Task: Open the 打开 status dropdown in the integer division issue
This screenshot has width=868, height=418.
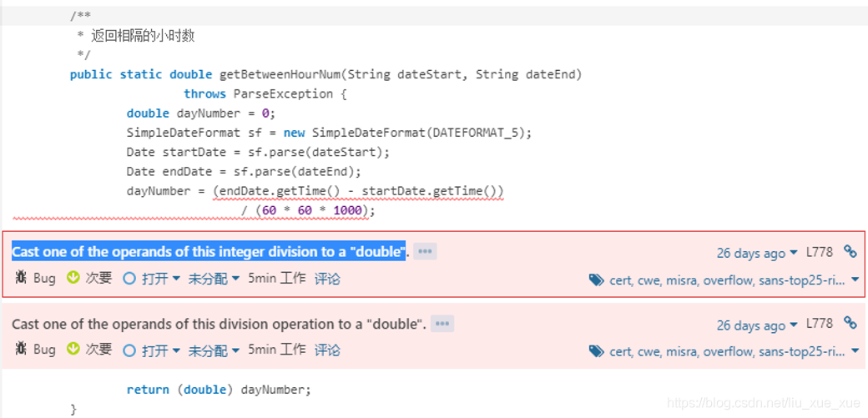Action: [x=152, y=279]
